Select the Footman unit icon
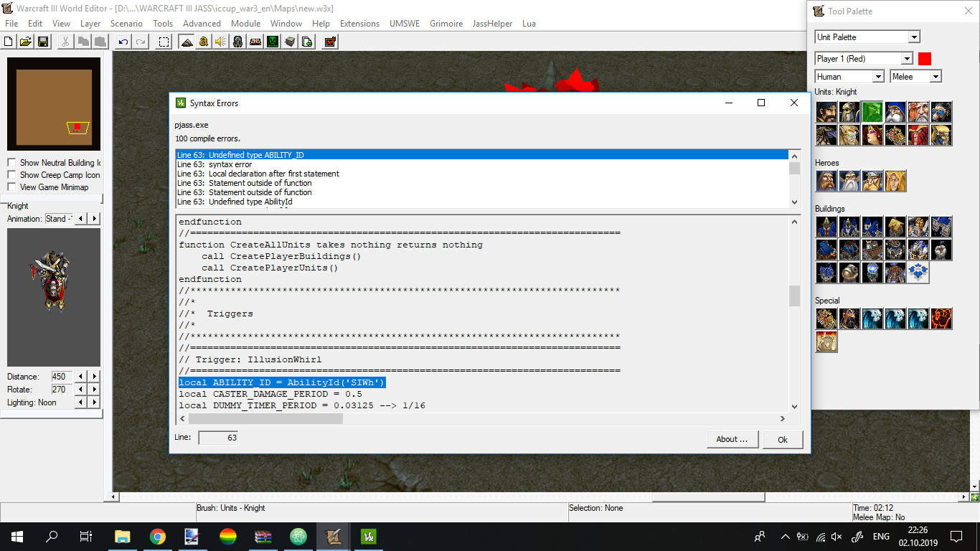This screenshot has width=980, height=551. coord(849,112)
